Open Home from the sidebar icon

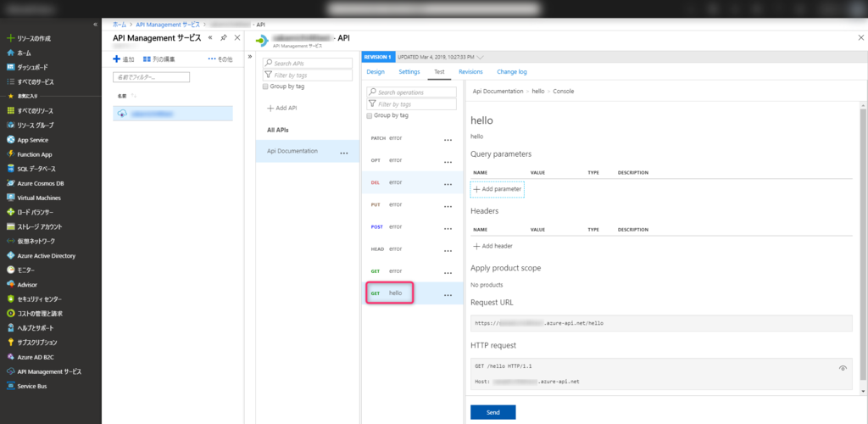[x=10, y=53]
